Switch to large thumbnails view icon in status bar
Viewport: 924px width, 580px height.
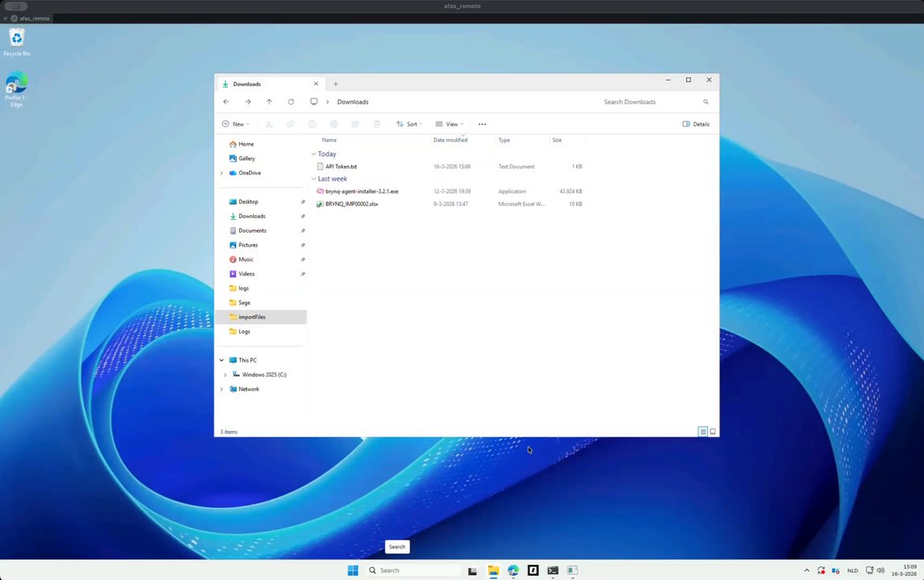coord(712,432)
